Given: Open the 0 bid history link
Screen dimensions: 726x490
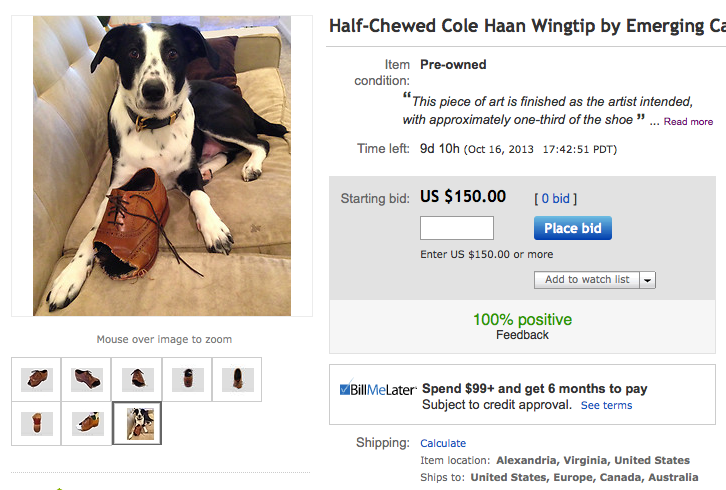Looking at the screenshot, I should 555,199.
